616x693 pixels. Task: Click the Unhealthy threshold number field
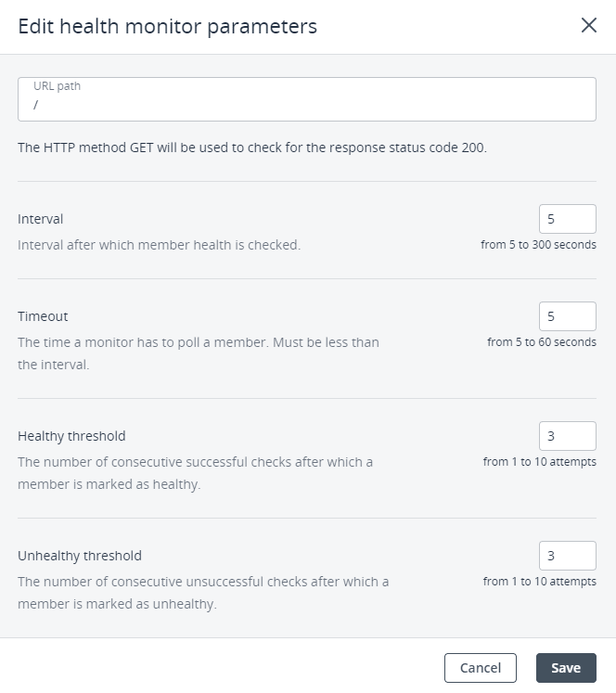tap(567, 556)
